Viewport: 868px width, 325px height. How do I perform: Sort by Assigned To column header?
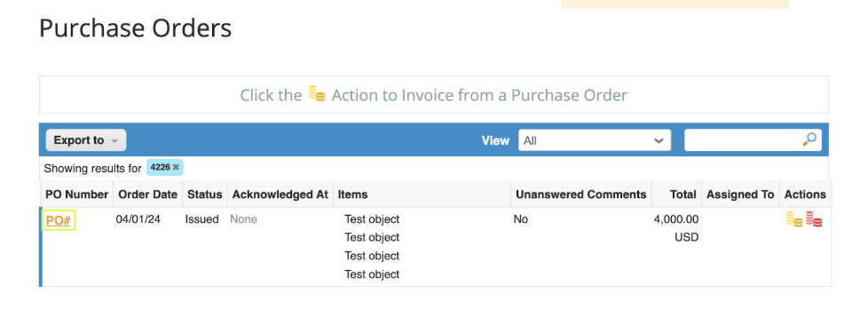740,194
